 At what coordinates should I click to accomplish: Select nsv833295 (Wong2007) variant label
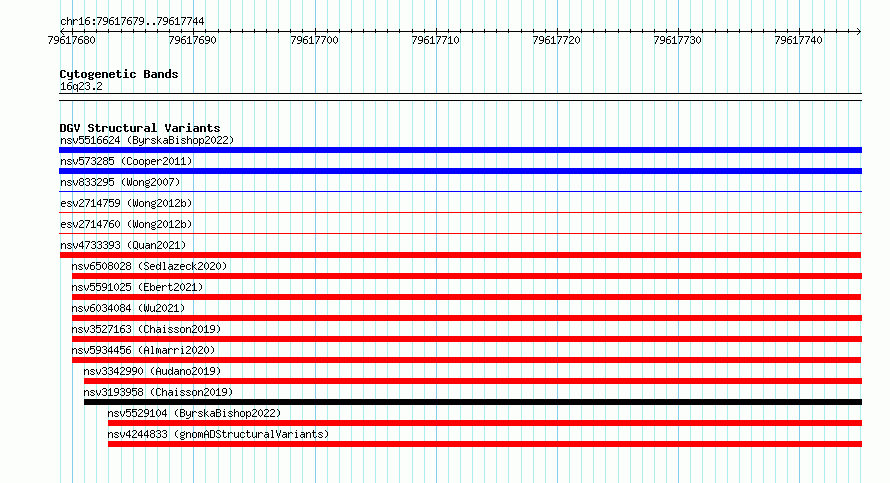tap(120, 182)
